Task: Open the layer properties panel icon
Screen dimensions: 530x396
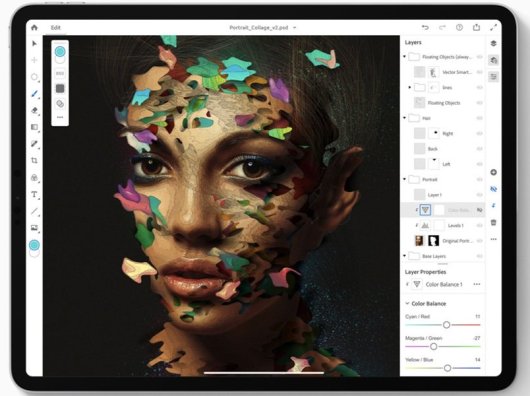Action: [493, 77]
